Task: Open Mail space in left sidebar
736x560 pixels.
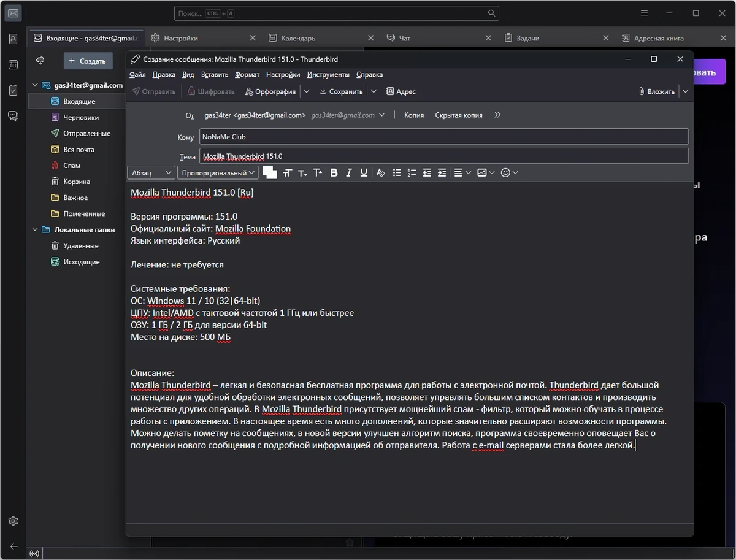Action: pyautogui.click(x=13, y=13)
